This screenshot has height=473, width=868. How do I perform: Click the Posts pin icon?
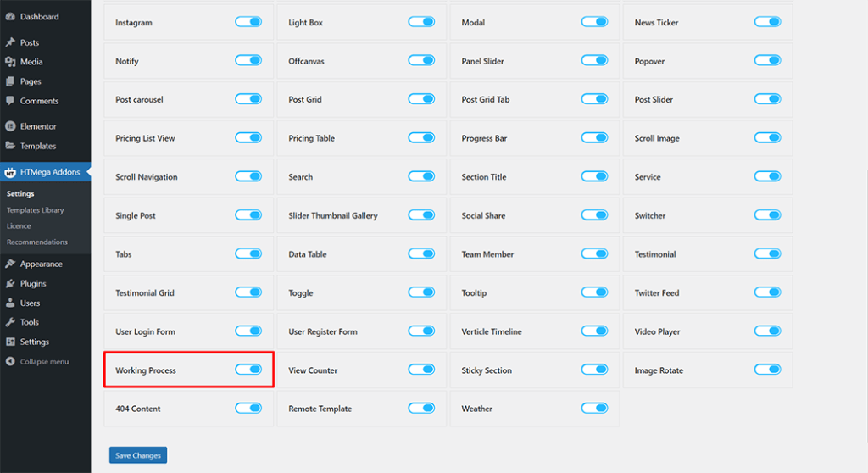10,42
